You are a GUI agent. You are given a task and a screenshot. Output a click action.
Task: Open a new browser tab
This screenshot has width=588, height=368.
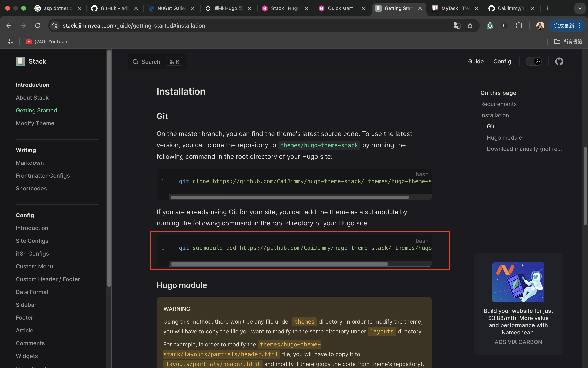click(x=547, y=8)
